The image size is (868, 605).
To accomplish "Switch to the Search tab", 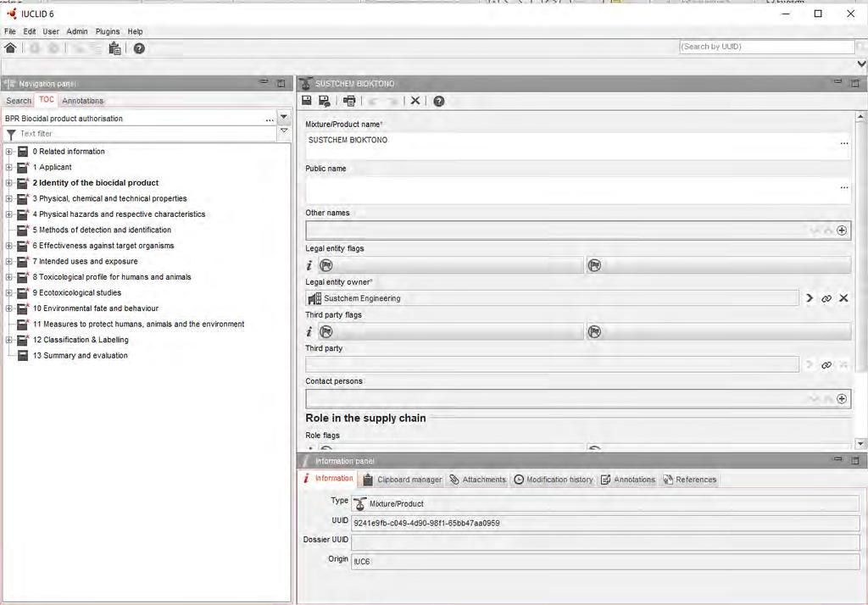I will click(19, 101).
